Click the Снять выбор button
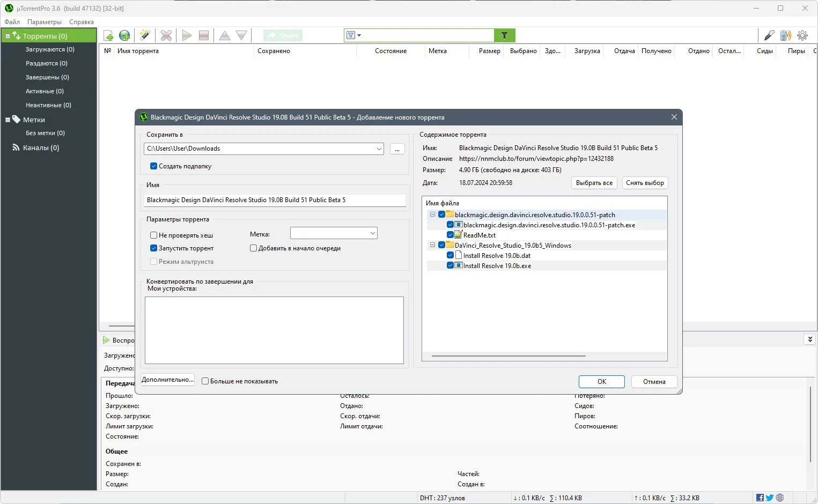Image resolution: width=818 pixels, height=504 pixels. 645,183
